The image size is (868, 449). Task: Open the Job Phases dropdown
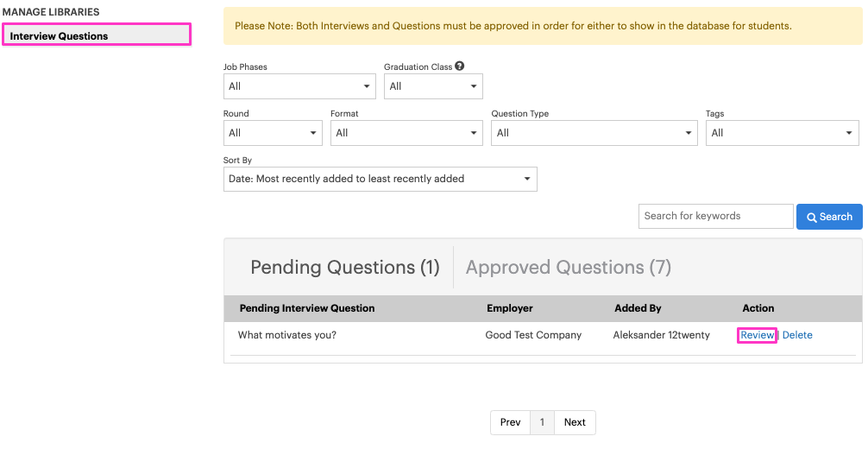pyautogui.click(x=299, y=86)
